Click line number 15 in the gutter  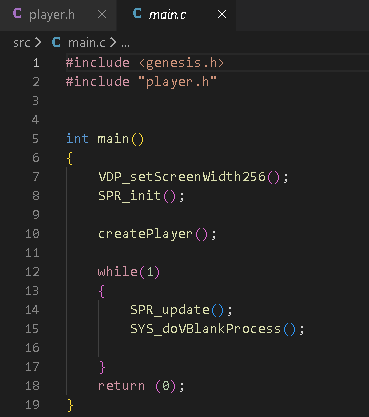32,329
